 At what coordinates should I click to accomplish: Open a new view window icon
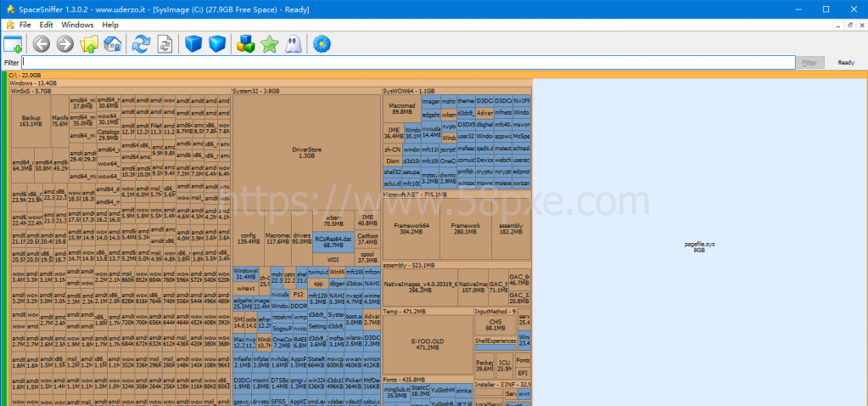point(13,44)
